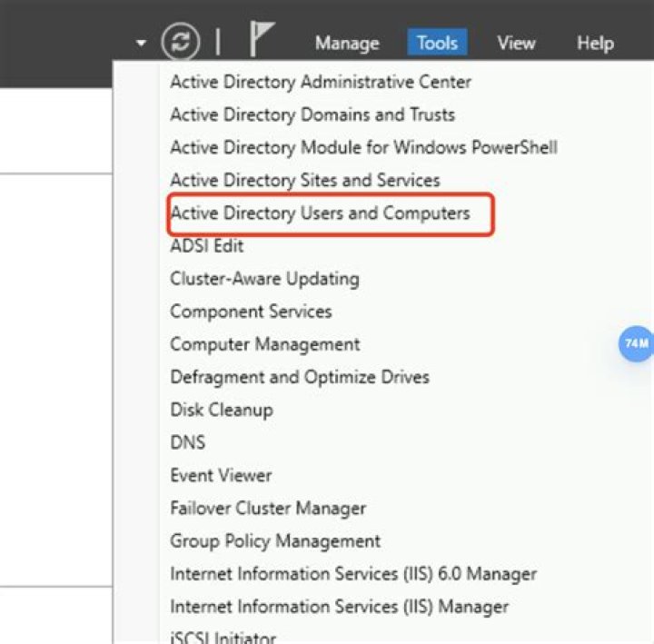Open the Notifications flag

pyautogui.click(x=262, y=39)
